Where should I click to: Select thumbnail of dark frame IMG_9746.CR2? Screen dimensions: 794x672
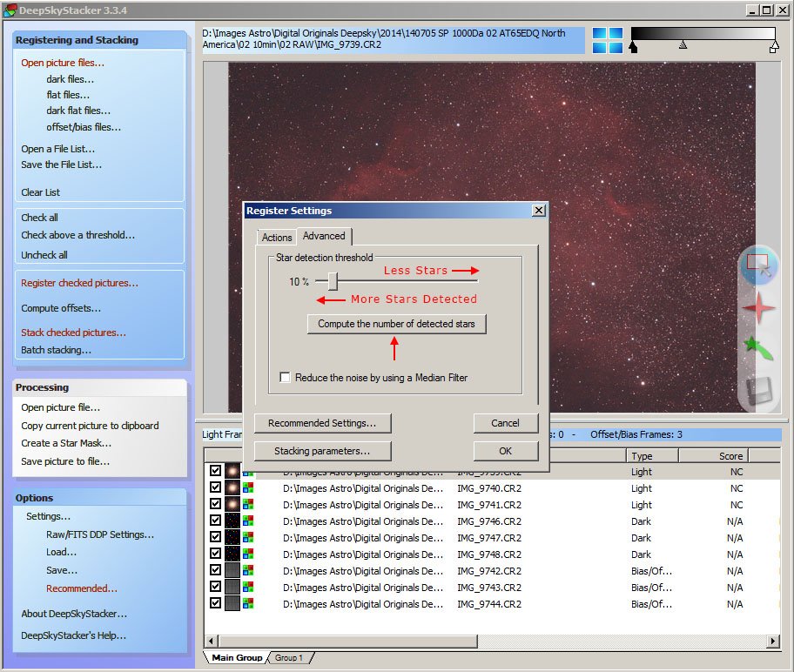click(x=232, y=521)
